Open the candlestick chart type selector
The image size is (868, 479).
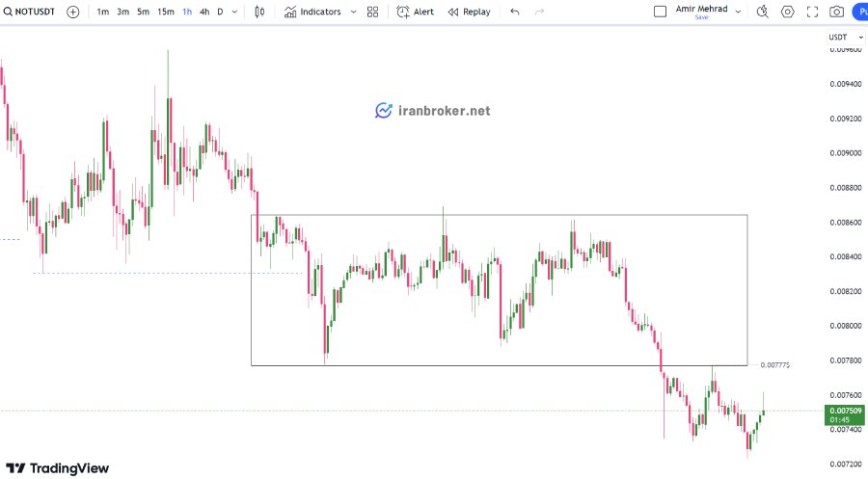[x=259, y=12]
